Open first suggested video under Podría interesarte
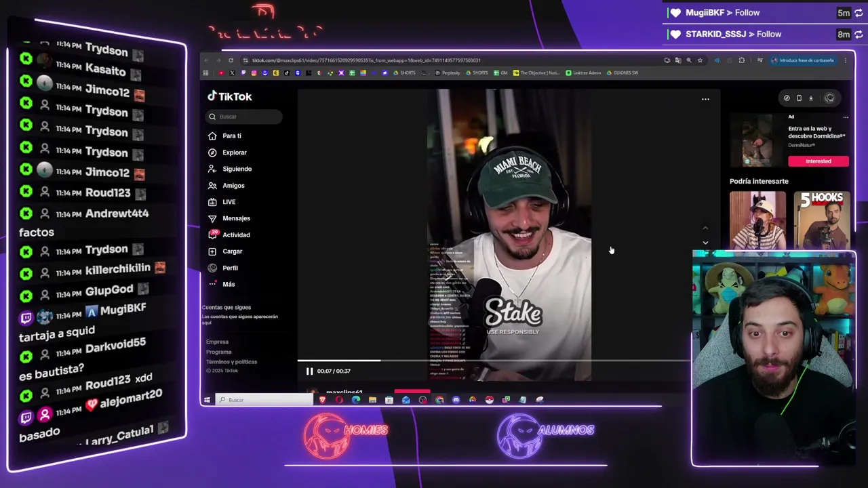The height and width of the screenshot is (488, 868). tap(757, 220)
